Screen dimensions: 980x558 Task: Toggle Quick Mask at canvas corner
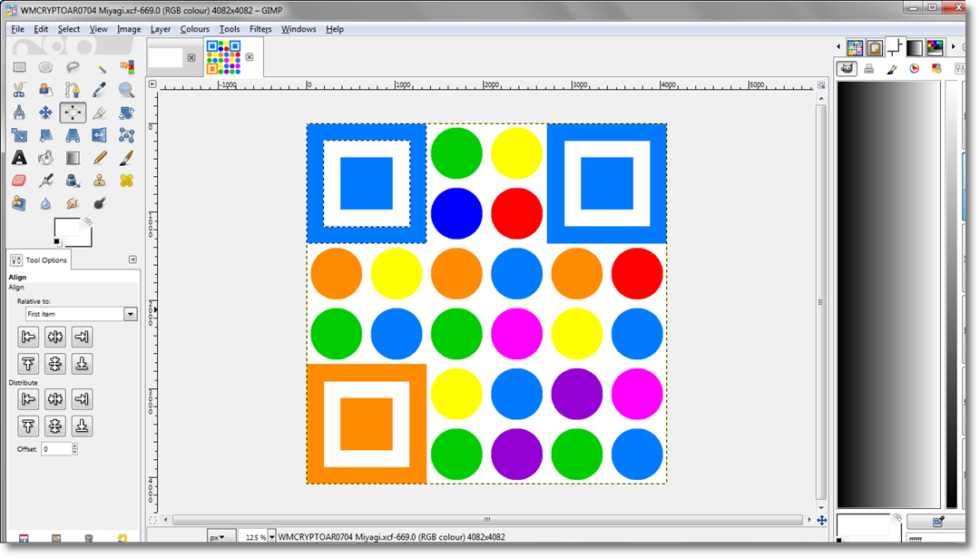[152, 520]
